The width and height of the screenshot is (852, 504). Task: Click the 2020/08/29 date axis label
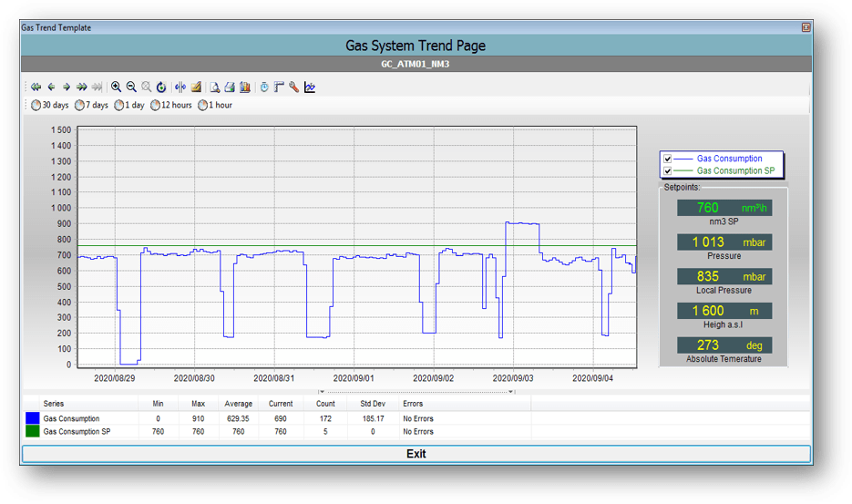[x=115, y=378]
